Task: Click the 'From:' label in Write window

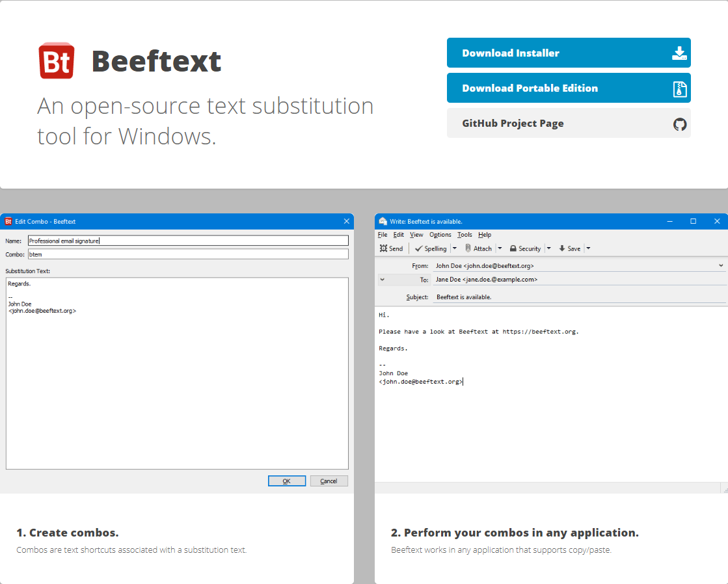Action: (420, 266)
